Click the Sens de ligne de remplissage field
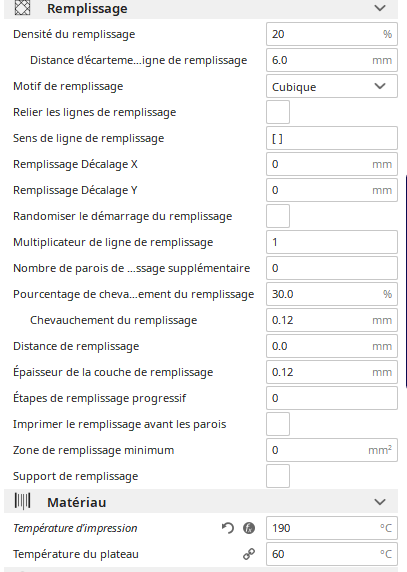Screen dimensions: 407x572 [x=332, y=138]
